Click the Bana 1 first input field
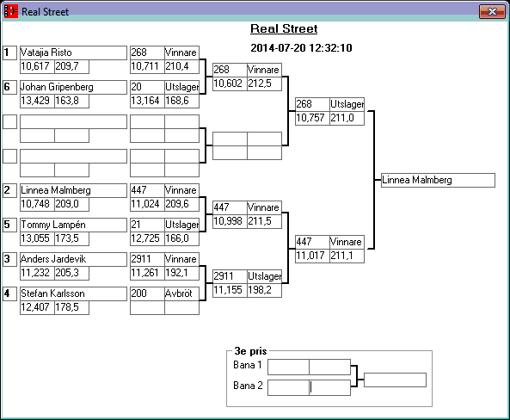This screenshot has height=420, width=510. 288,367
